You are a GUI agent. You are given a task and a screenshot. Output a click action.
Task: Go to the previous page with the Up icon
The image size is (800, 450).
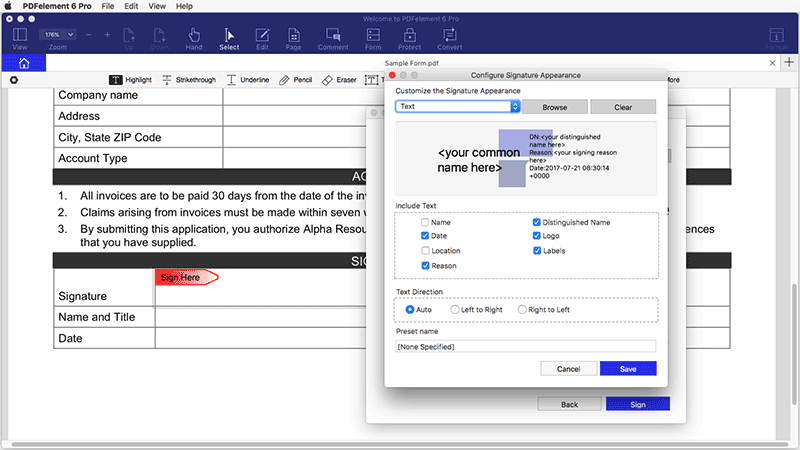coord(129,39)
